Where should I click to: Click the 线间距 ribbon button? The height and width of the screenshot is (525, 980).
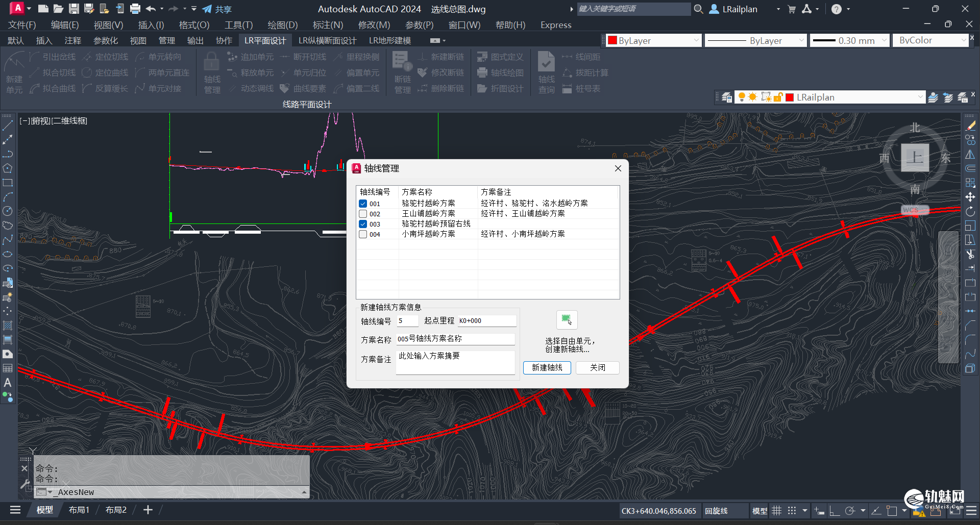coord(581,57)
